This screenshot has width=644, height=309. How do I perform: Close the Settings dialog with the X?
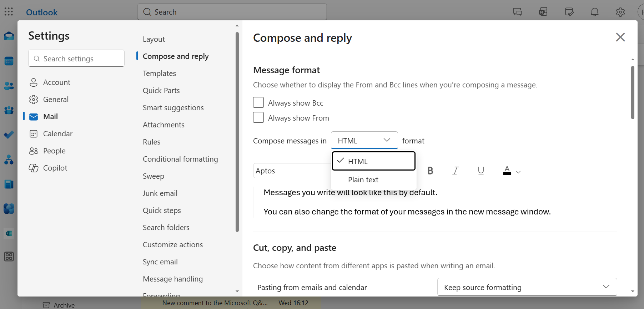tap(620, 37)
